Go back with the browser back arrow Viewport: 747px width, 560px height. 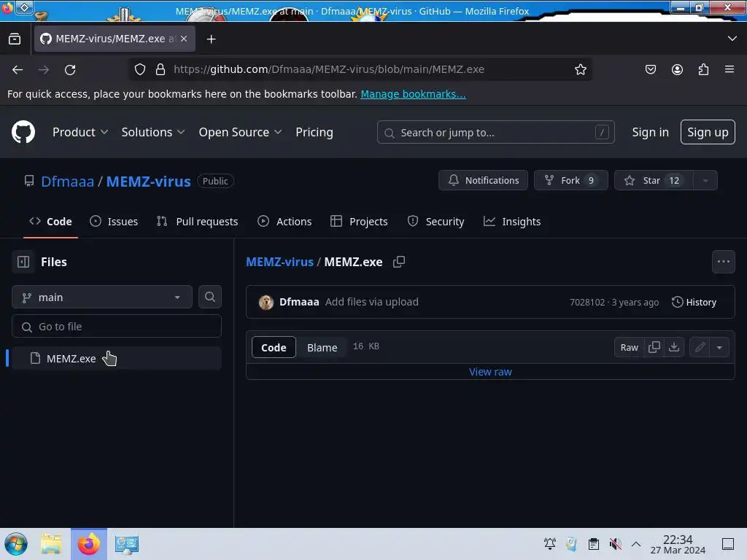click(x=18, y=69)
